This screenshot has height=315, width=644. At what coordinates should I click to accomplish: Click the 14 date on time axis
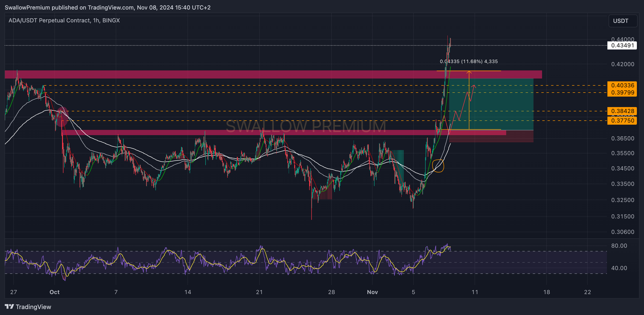point(187,292)
